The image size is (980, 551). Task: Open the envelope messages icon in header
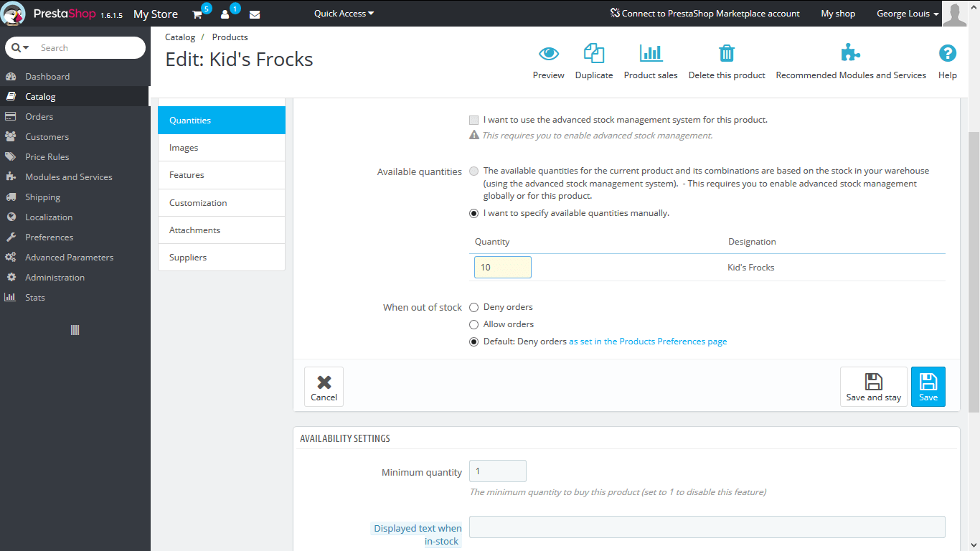(x=255, y=14)
